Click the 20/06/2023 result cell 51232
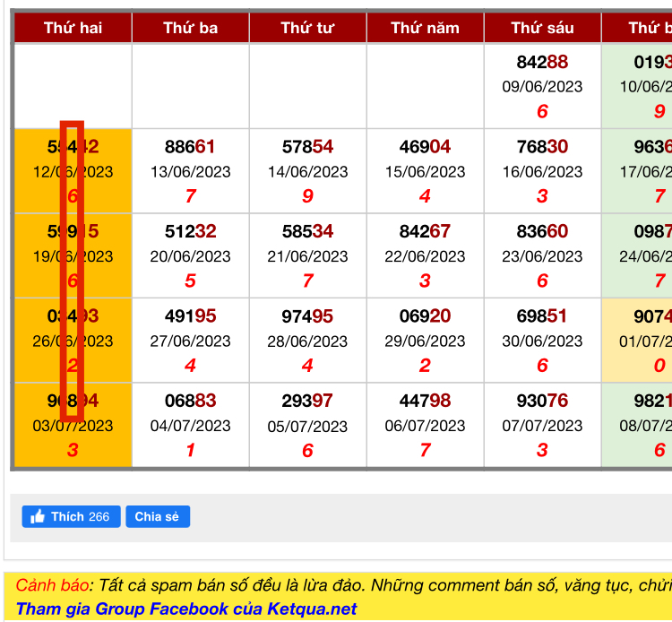 (190, 255)
